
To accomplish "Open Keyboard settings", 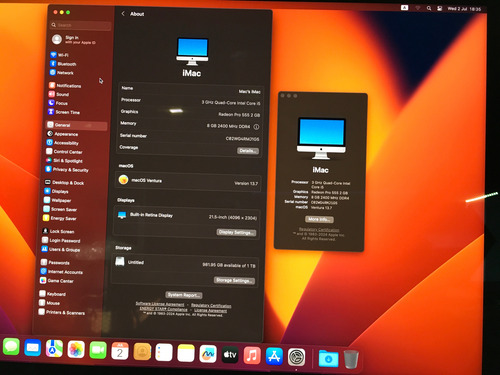I will click(52, 294).
